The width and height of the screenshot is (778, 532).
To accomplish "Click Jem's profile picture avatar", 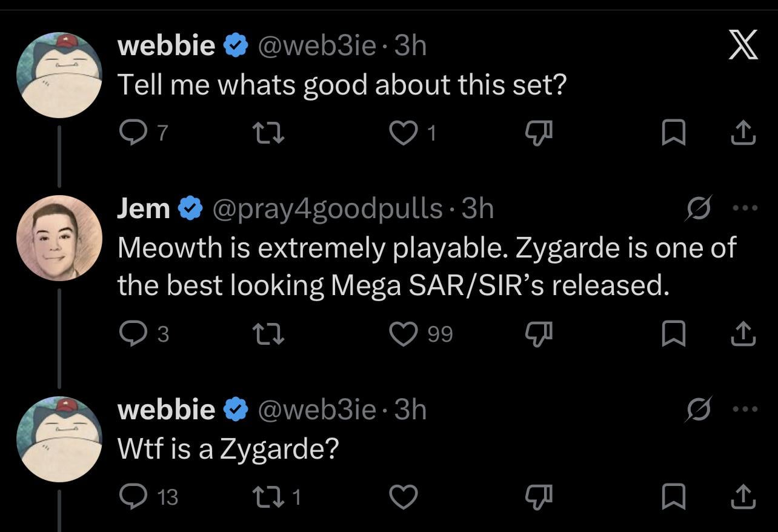I will pos(59,238).
